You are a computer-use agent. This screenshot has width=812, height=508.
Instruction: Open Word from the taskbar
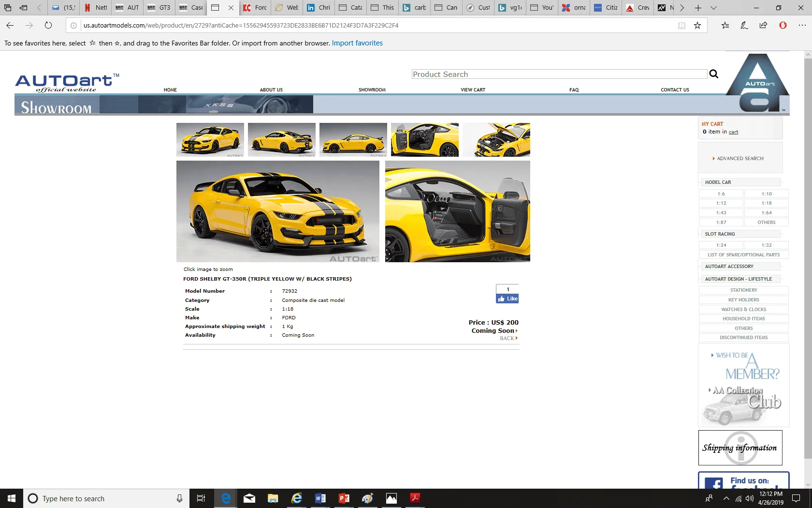tap(320, 498)
